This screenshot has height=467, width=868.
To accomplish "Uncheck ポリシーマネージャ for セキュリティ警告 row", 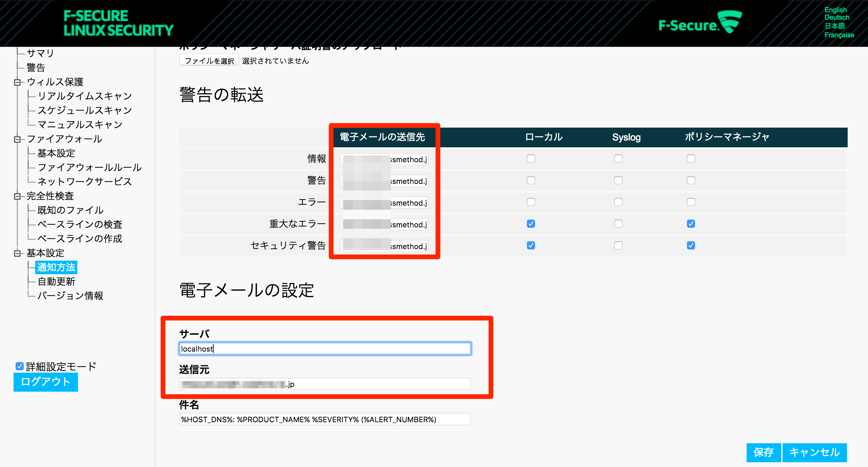I will tap(691, 245).
